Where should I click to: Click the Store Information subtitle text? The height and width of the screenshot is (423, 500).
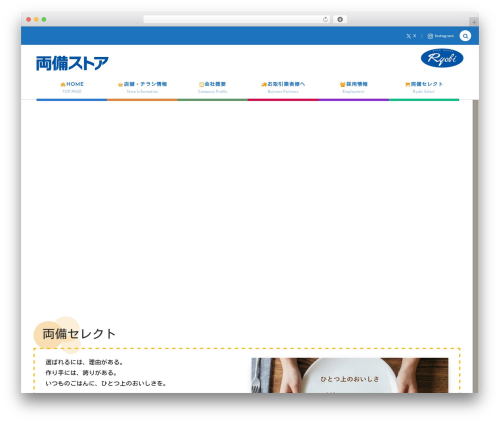coord(142,91)
